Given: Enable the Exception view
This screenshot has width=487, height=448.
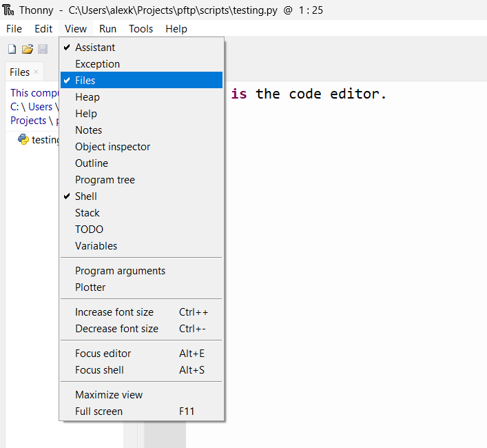Looking at the screenshot, I should [141, 64].
